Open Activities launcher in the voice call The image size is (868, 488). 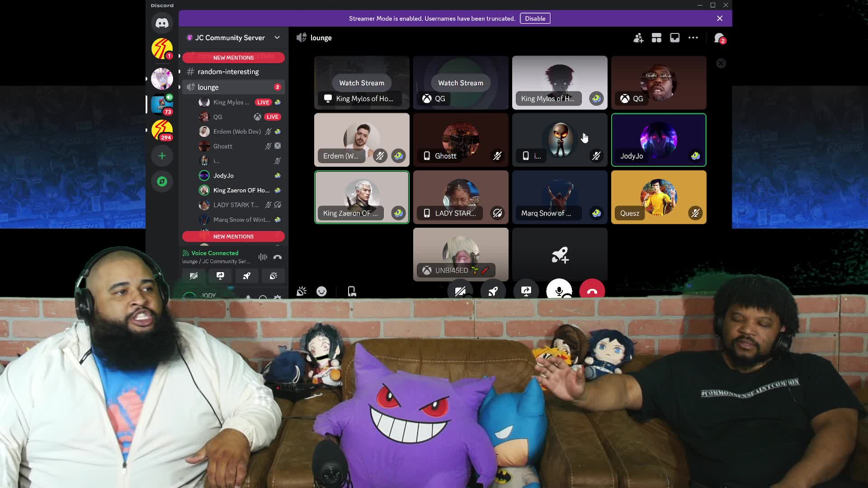493,291
